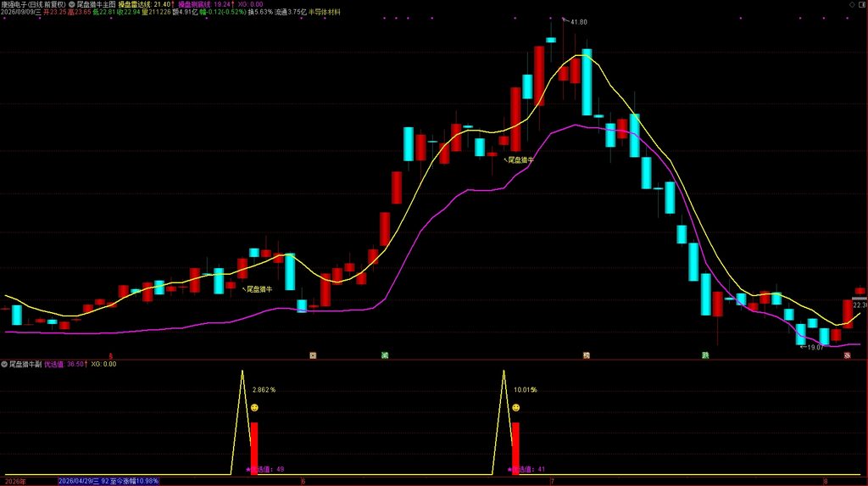Click the smiley face above 2.862% signal
This screenshot has width=868, height=486.
click(x=254, y=408)
